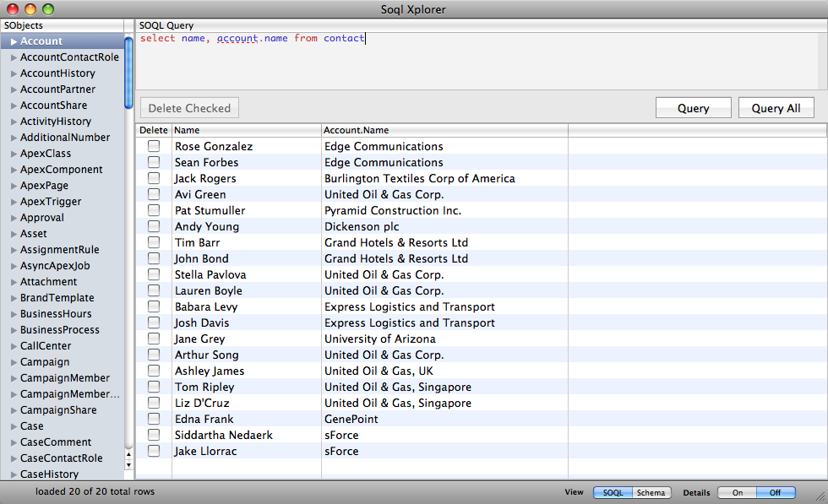Viewport: 828px width, 504px height.
Task: Click the SObjects scrollbar down arrow
Action: [128, 465]
